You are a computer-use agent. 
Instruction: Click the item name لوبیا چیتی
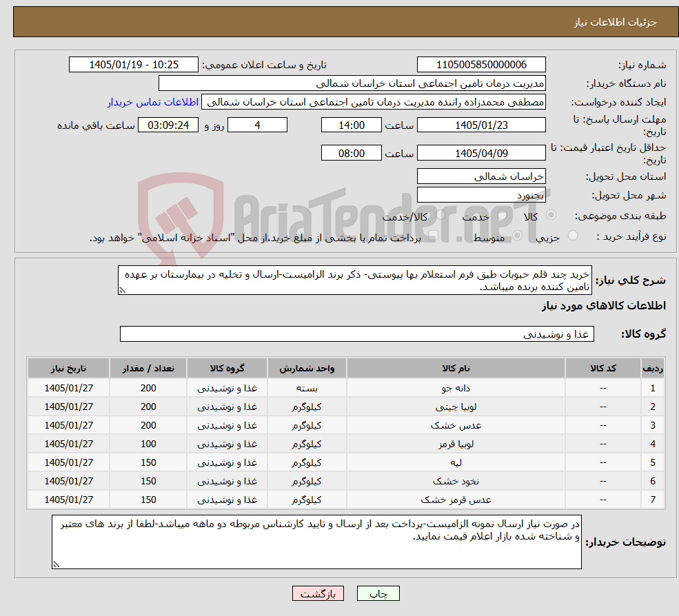coord(456,407)
